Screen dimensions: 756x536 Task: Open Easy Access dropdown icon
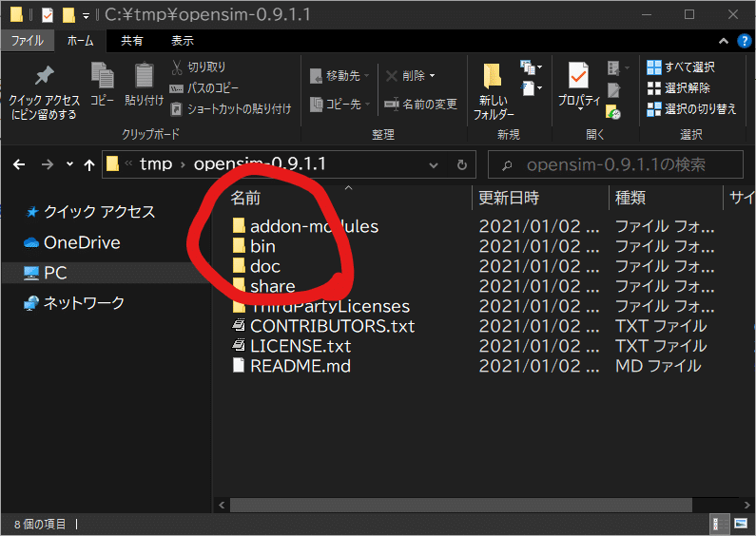pos(531,88)
